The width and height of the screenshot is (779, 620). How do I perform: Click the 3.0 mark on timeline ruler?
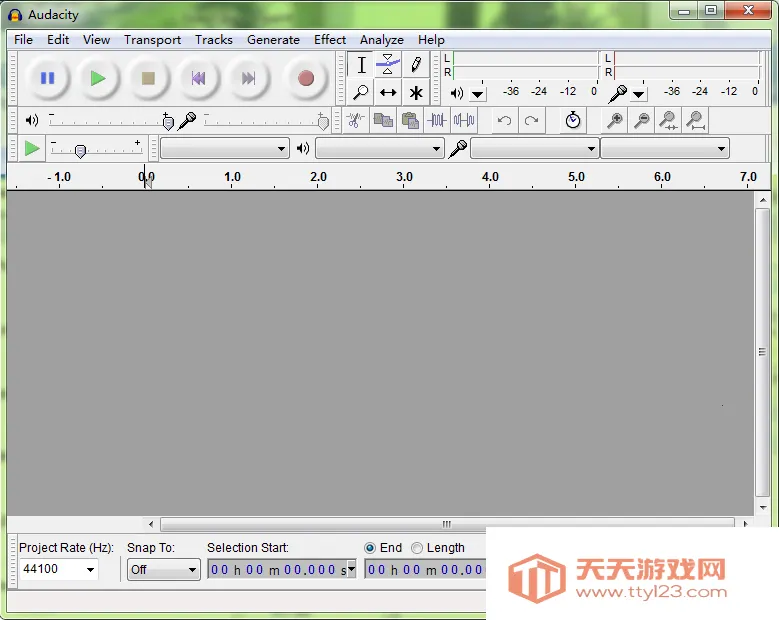404,177
